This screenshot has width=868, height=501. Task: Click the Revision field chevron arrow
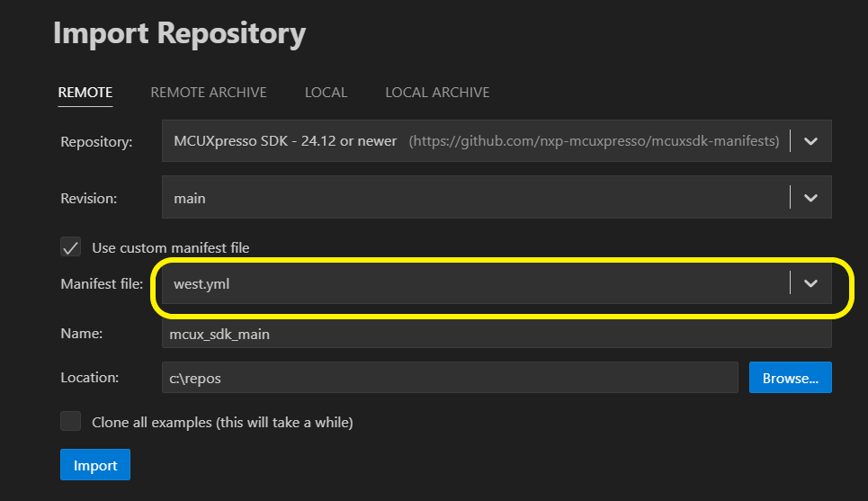(x=810, y=198)
